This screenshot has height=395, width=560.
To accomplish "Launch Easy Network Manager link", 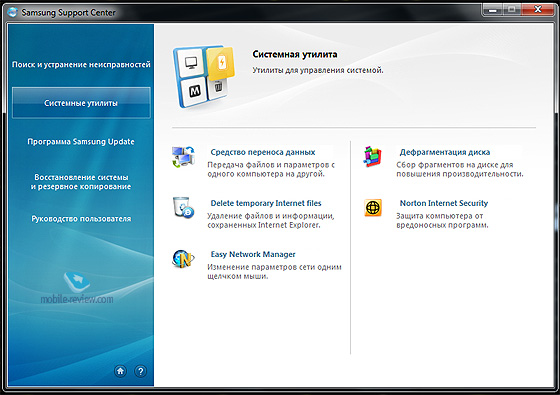I will (253, 254).
